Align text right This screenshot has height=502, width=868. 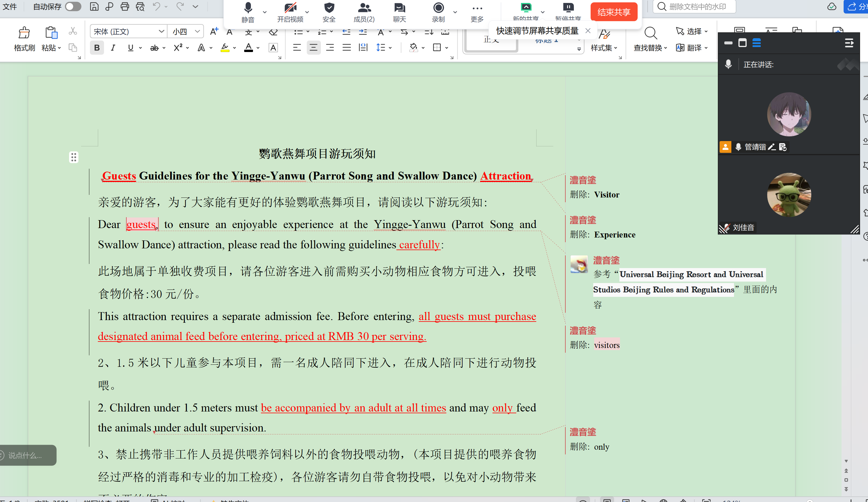[x=330, y=48]
